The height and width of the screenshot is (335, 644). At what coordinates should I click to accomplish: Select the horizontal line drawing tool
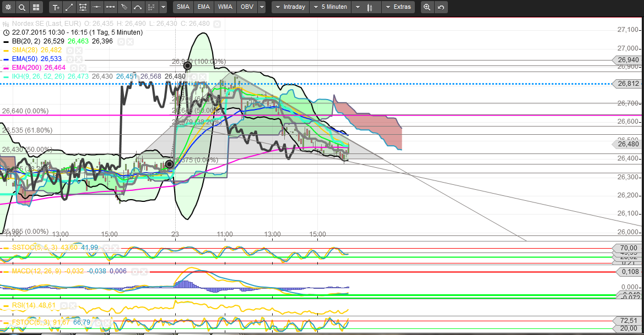click(x=96, y=7)
